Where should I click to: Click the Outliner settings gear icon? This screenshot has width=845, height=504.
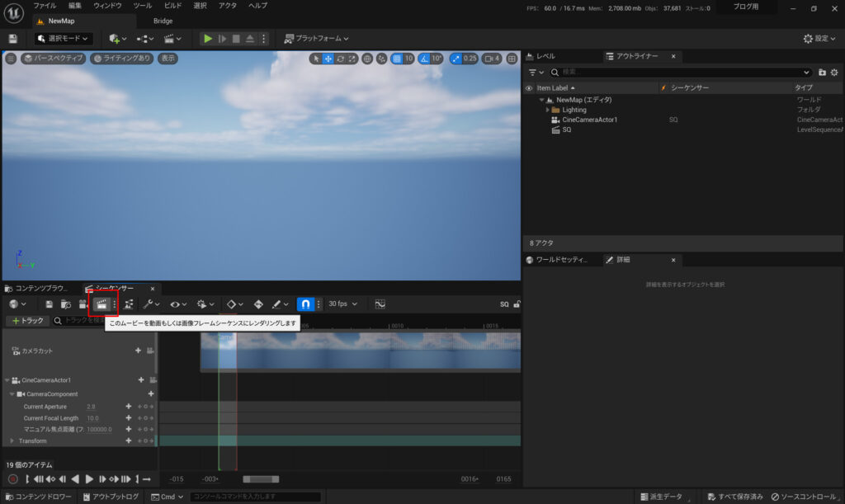point(835,73)
